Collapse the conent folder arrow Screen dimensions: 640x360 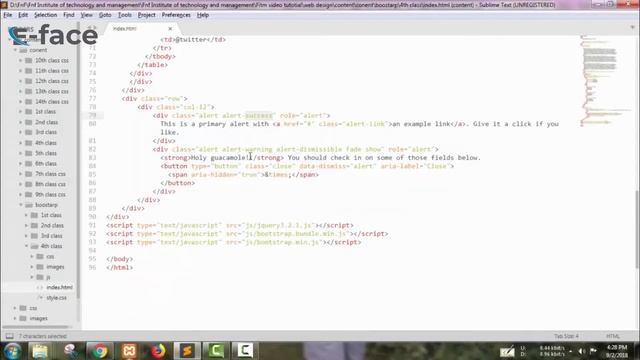16,50
